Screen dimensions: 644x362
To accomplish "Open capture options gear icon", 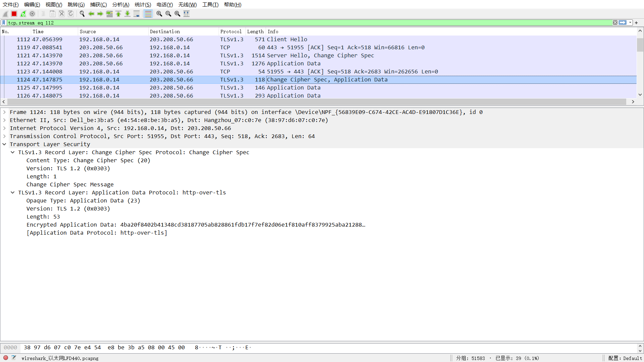I will (x=32, y=14).
